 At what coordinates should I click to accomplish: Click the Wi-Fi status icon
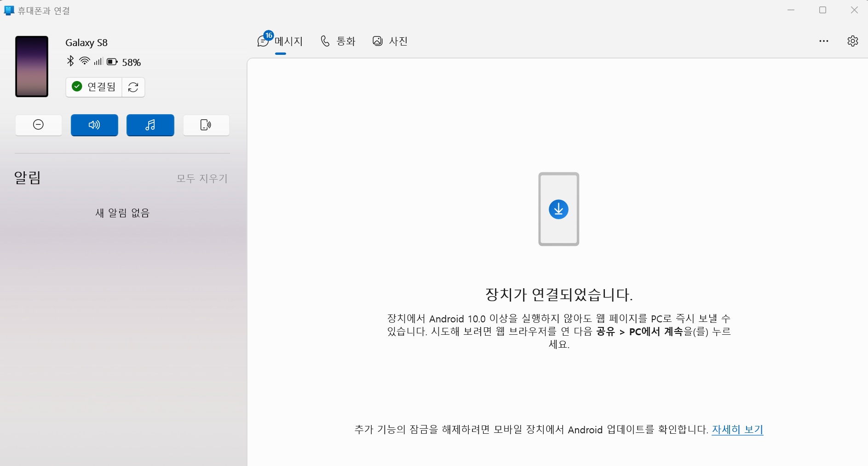coord(85,61)
